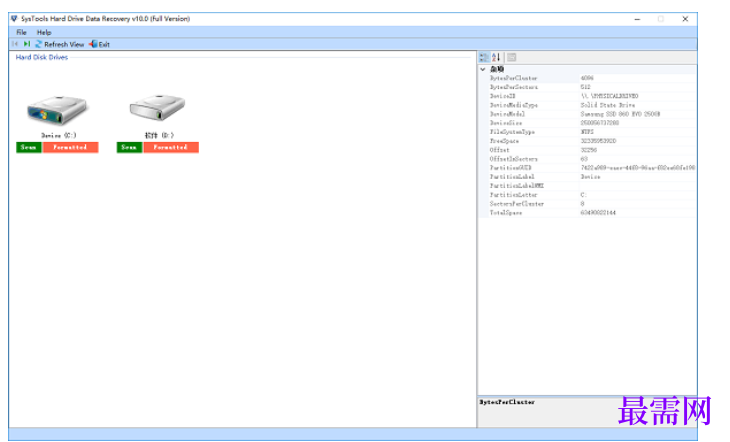Select the PartitionLabel property row
Screen dimensions: 730x442
591,177
